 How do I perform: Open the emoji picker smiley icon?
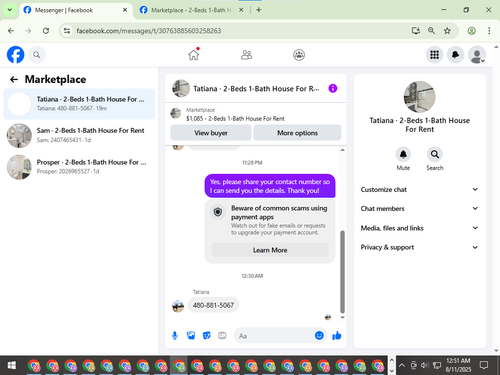[x=319, y=335]
